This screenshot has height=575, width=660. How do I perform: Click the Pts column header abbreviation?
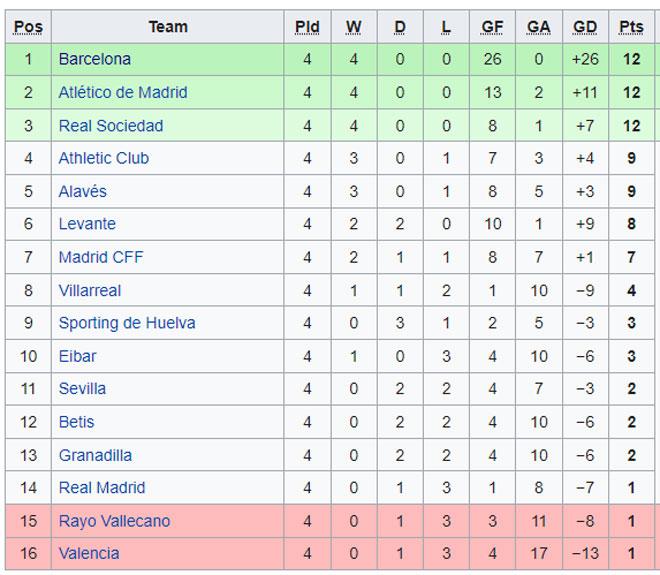(631, 27)
